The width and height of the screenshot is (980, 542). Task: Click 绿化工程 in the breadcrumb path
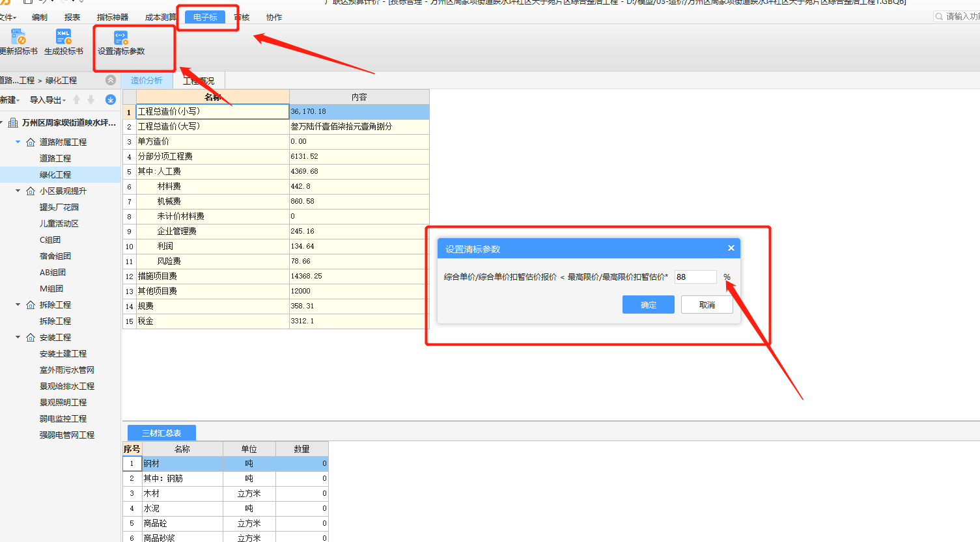[x=61, y=80]
